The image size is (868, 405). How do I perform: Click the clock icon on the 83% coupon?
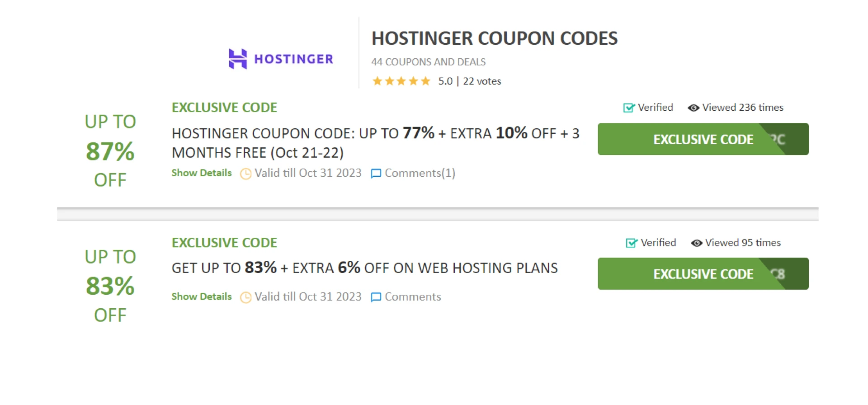245,297
